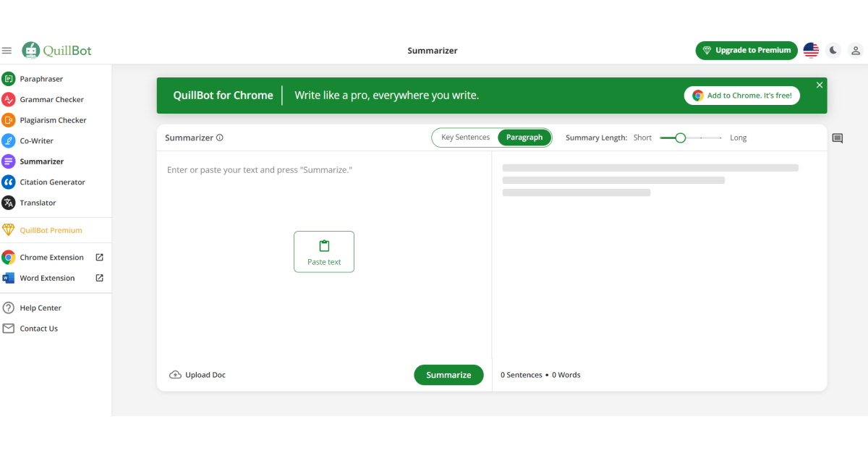Viewport: 868px width, 456px height.
Task: Click the Word Extension Word icon
Action: pyautogui.click(x=9, y=278)
